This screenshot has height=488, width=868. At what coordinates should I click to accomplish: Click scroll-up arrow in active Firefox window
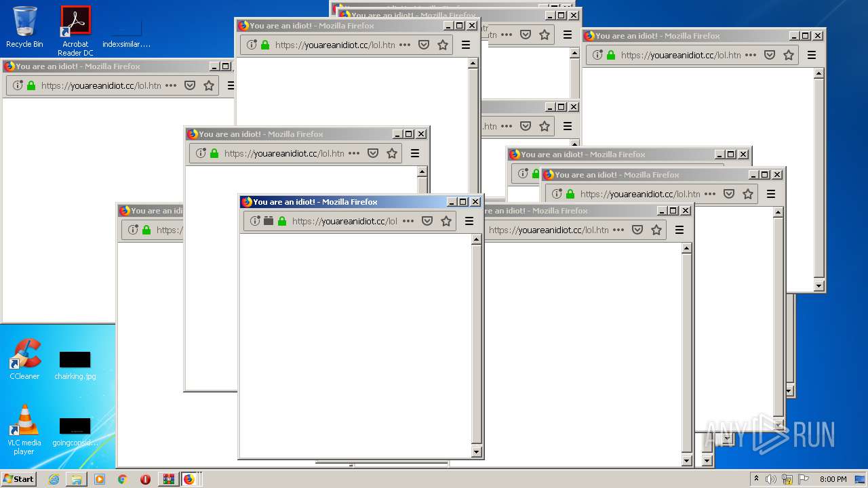coord(476,239)
